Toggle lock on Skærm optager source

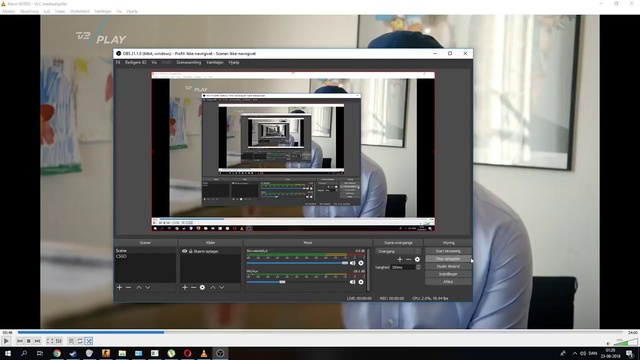pos(190,251)
